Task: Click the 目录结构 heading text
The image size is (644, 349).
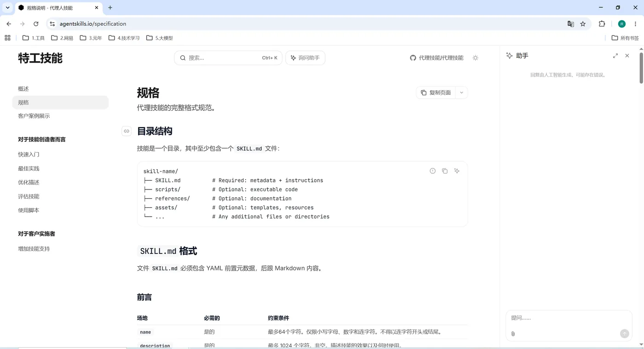Action: point(155,131)
